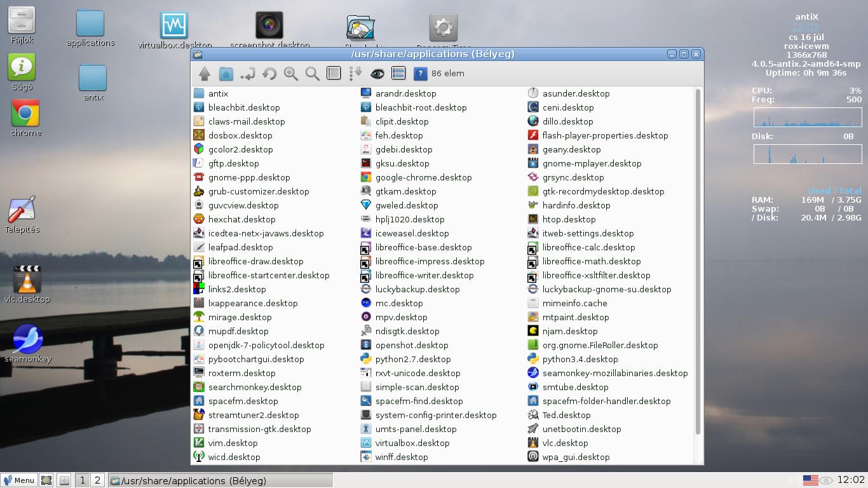Image resolution: width=868 pixels, height=488 pixels.
Task: Select the antix folder in file list
Action: tap(211, 93)
